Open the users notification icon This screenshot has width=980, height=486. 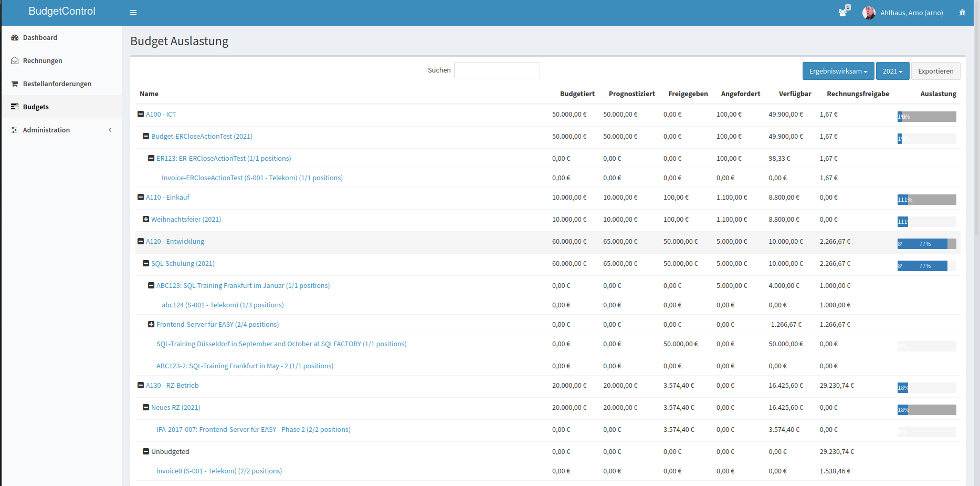(x=843, y=12)
